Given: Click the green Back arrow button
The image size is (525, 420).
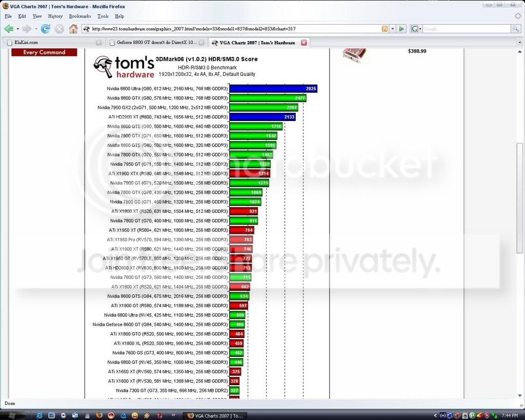Looking at the screenshot, I should tap(9, 29).
